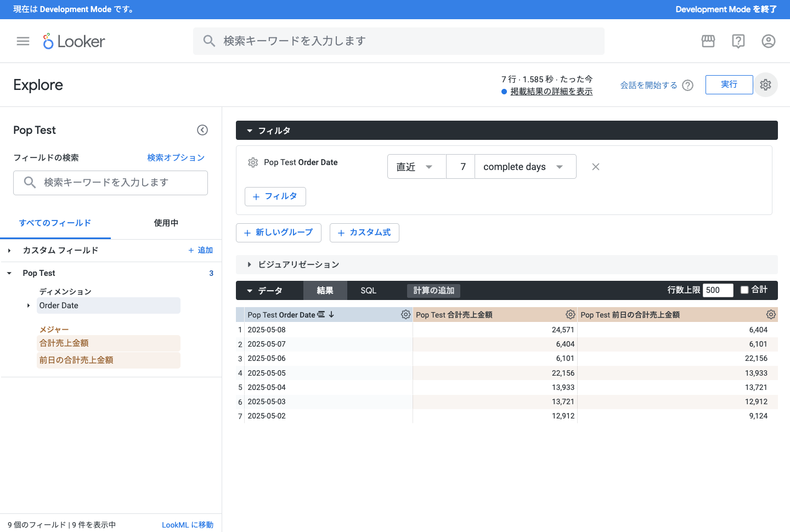Remove the Order Date filter

coord(596,167)
